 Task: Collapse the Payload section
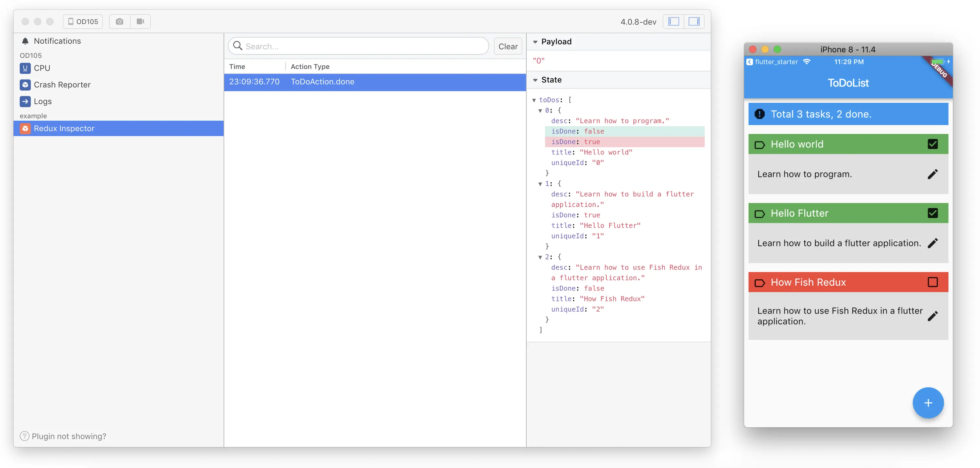pos(535,42)
